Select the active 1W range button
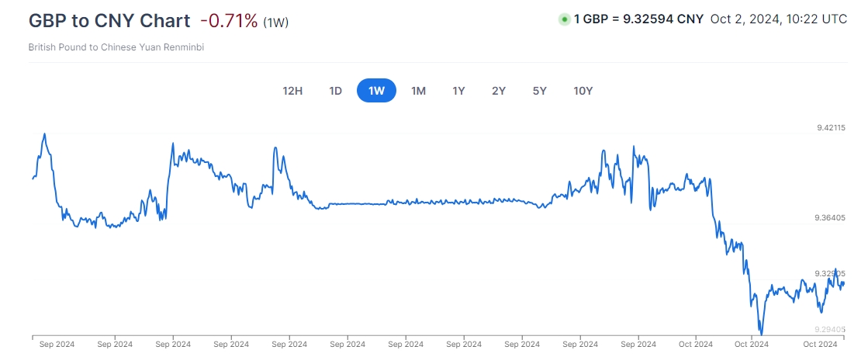This screenshot has width=868, height=357. [x=376, y=91]
